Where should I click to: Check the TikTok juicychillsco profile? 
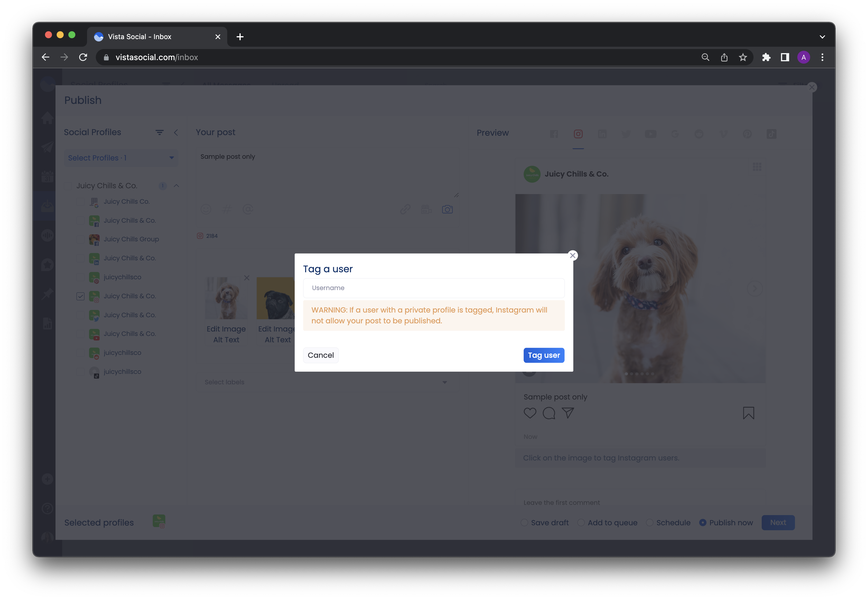click(x=81, y=371)
